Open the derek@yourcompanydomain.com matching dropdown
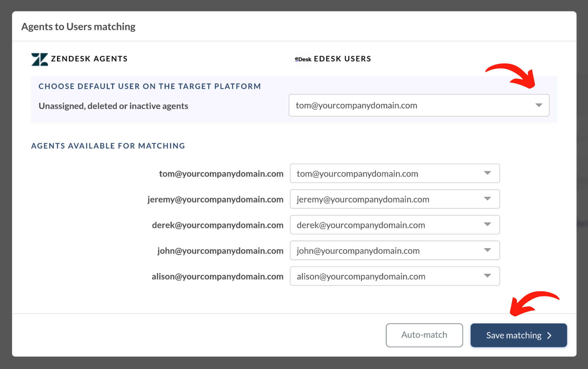Viewport: 588px width, 369px height. [395, 225]
